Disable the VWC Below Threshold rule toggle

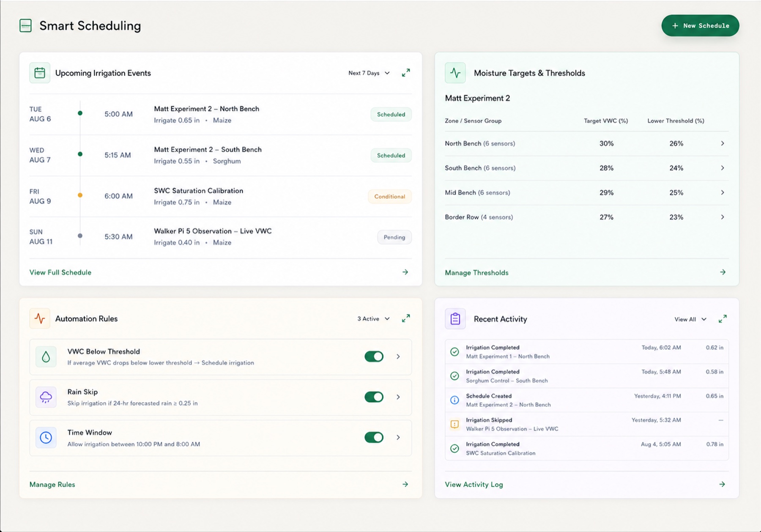coord(374,356)
